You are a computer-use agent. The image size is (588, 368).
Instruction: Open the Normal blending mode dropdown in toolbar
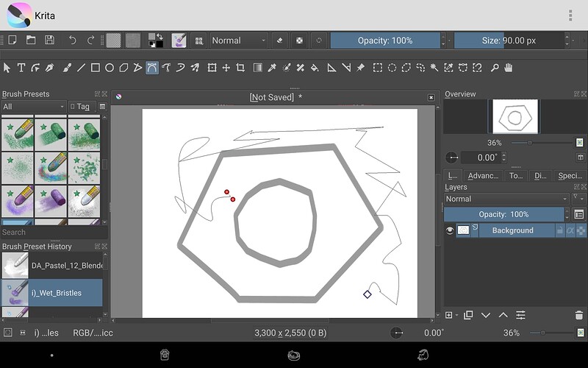click(239, 40)
